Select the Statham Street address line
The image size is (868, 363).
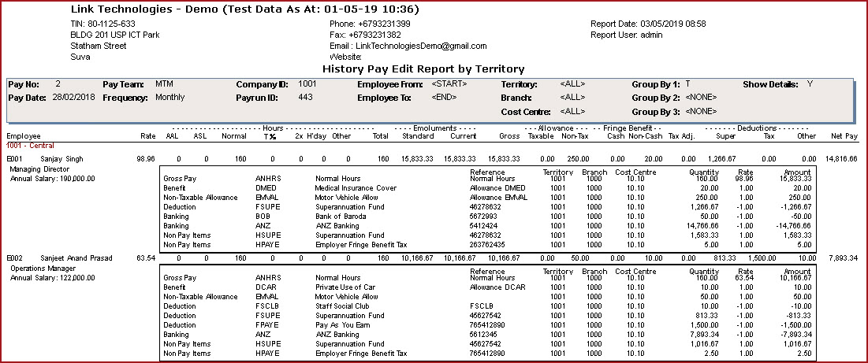coord(99,46)
